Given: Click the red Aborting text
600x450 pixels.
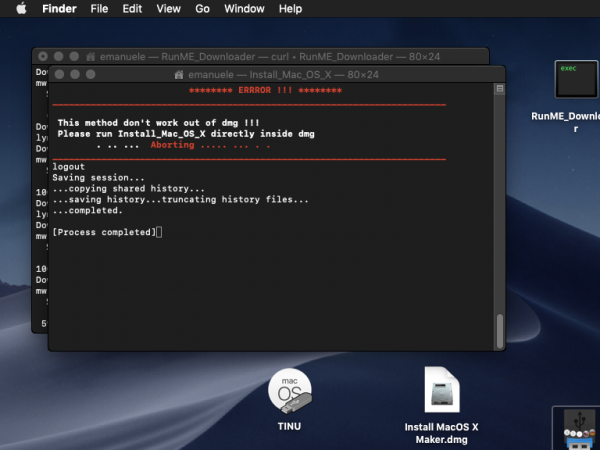Looking at the screenshot, I should 172,145.
